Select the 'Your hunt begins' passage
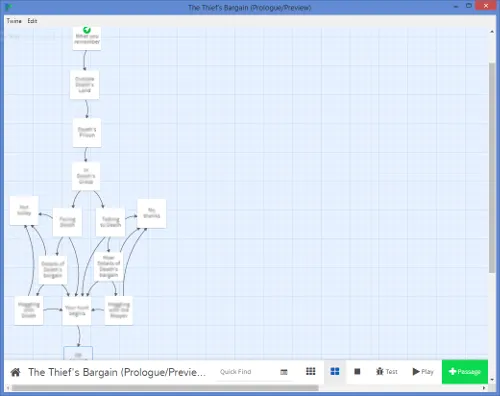Viewport: 500px width, 396px height. [77, 310]
